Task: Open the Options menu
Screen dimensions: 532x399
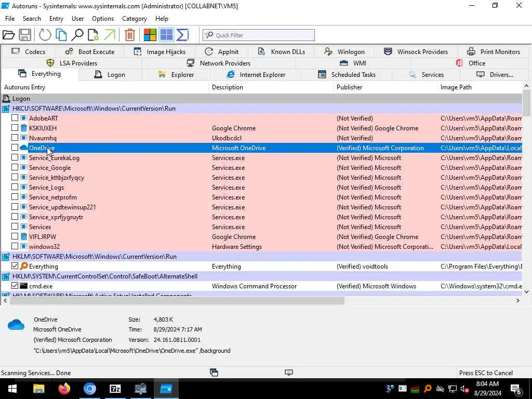Action: [x=103, y=19]
